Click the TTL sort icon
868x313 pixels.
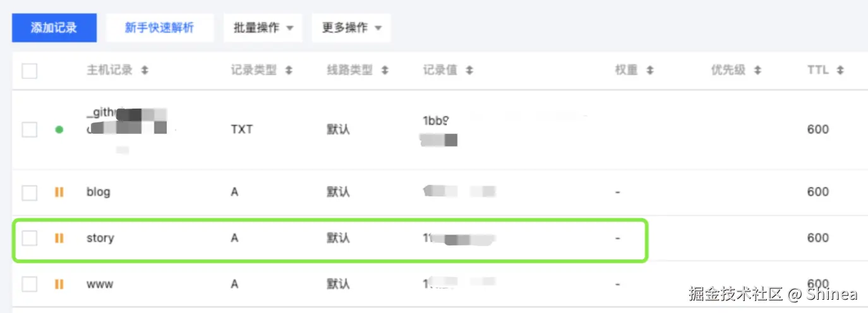coord(840,71)
